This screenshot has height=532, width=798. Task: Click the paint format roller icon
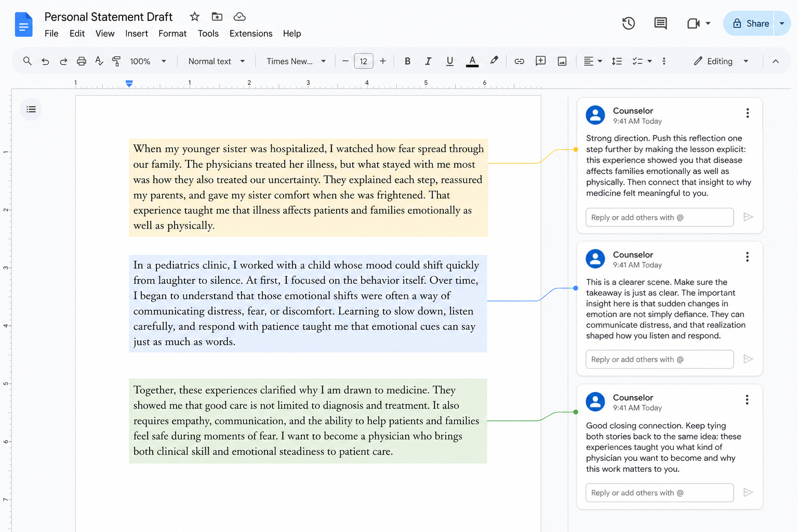coord(116,61)
